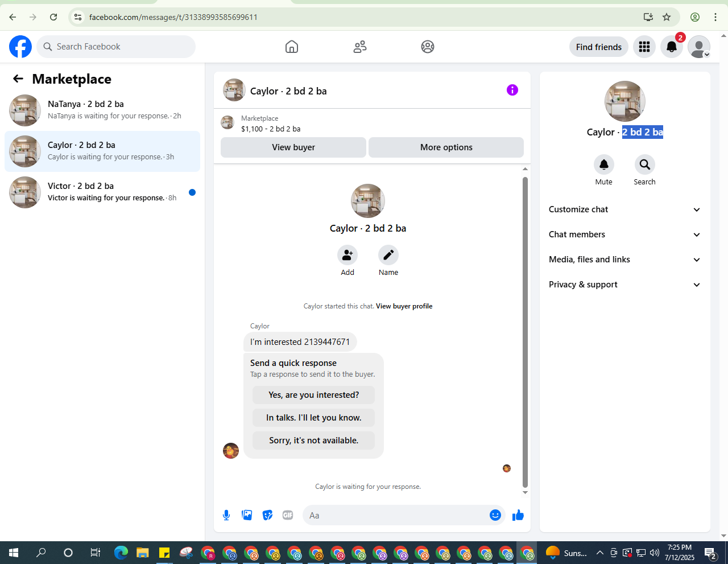This screenshot has width=728, height=564.
Task: Expand Privacy & support section
Action: [624, 285]
